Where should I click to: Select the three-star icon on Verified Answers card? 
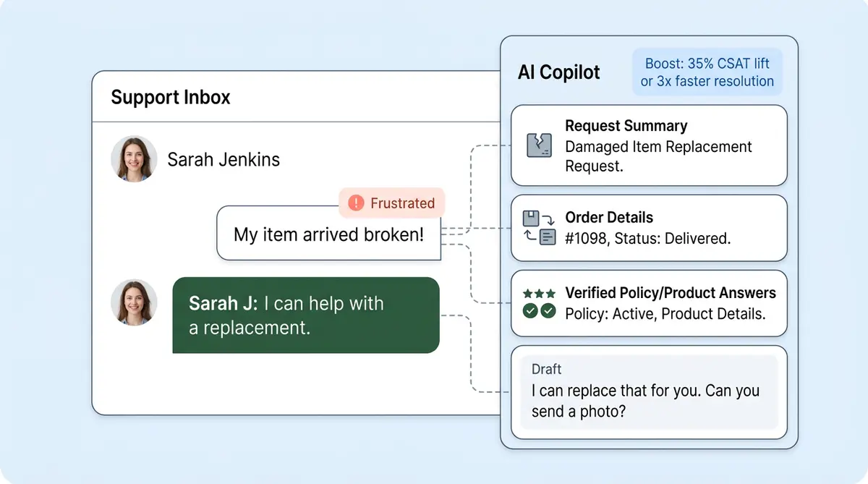[539, 293]
